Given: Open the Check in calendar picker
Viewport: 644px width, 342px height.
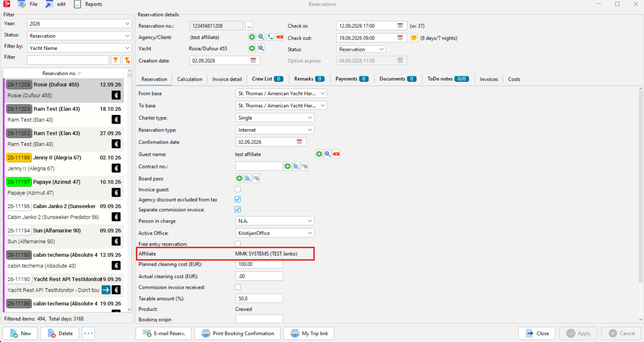Looking at the screenshot, I should (400, 26).
